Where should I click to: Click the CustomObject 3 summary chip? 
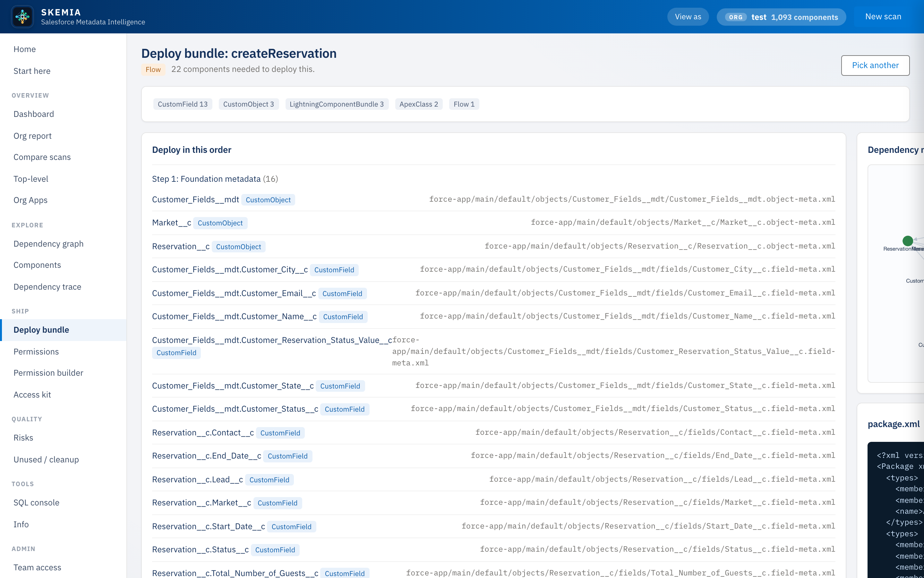249,104
